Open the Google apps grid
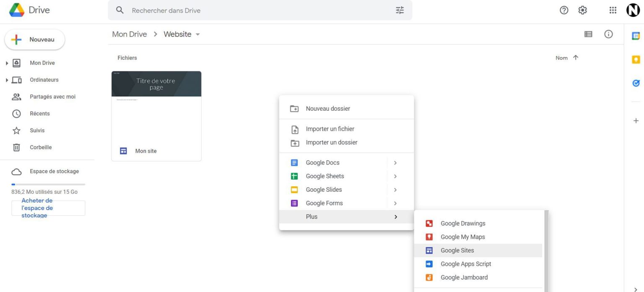The height and width of the screenshot is (292, 644). click(x=613, y=10)
